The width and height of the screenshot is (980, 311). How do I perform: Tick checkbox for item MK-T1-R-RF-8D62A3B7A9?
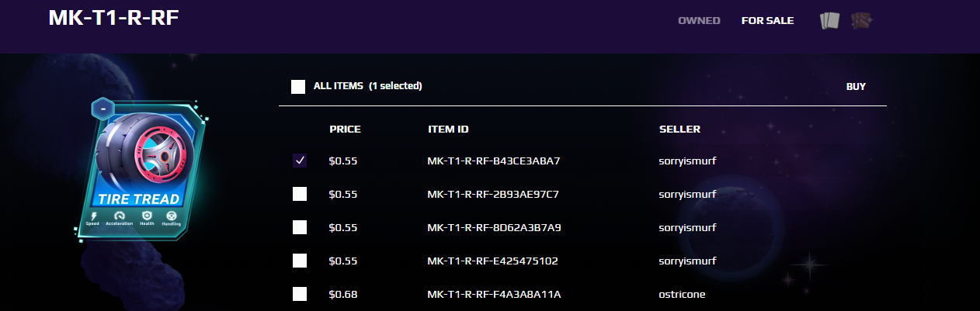point(300,227)
